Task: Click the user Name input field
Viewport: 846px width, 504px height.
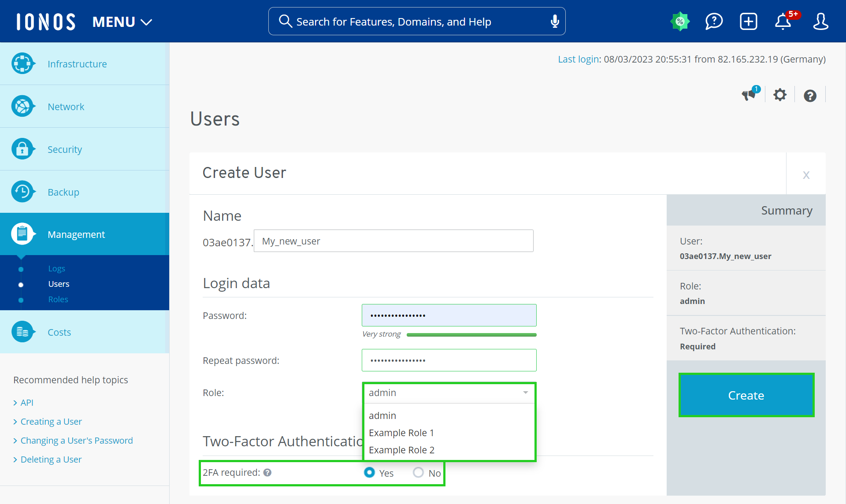Action: click(x=393, y=241)
